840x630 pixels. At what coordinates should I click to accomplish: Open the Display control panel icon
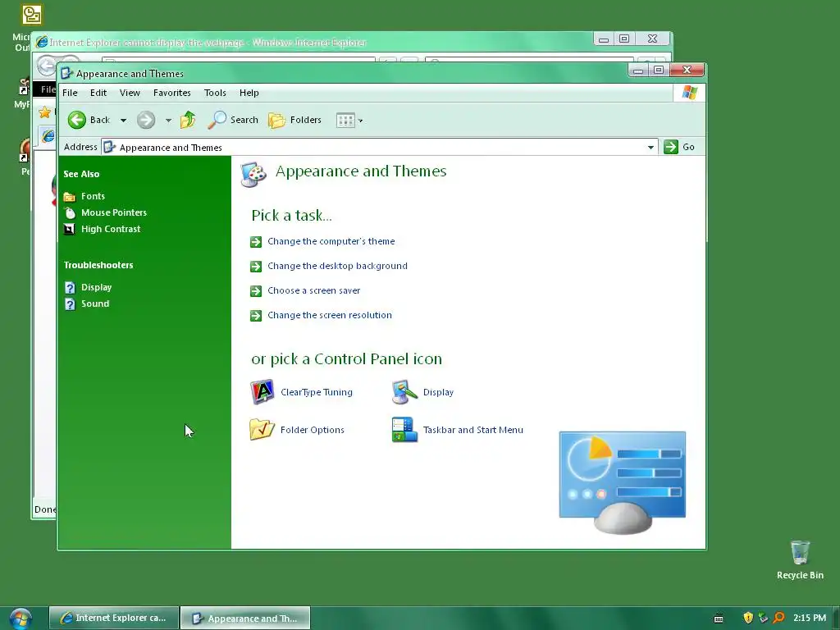pyautogui.click(x=404, y=392)
